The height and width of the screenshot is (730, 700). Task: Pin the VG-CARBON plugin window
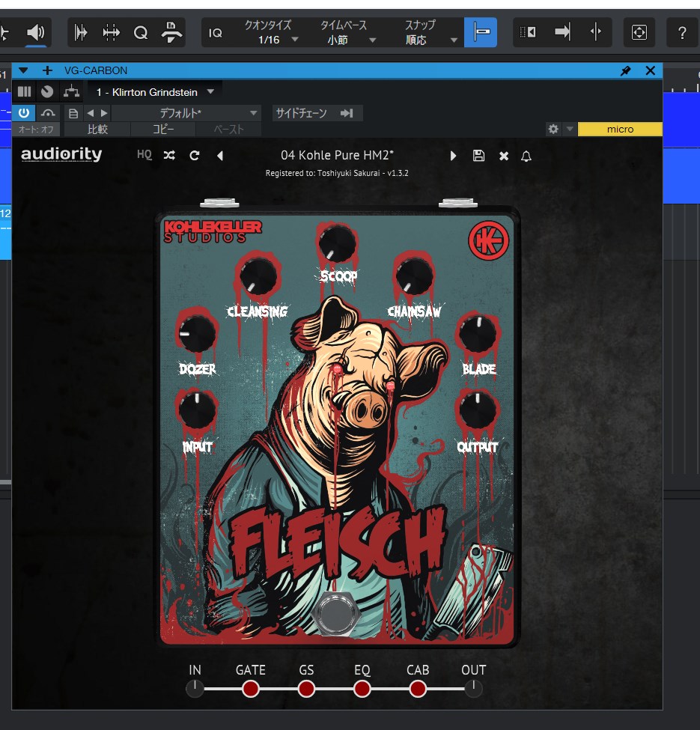626,70
